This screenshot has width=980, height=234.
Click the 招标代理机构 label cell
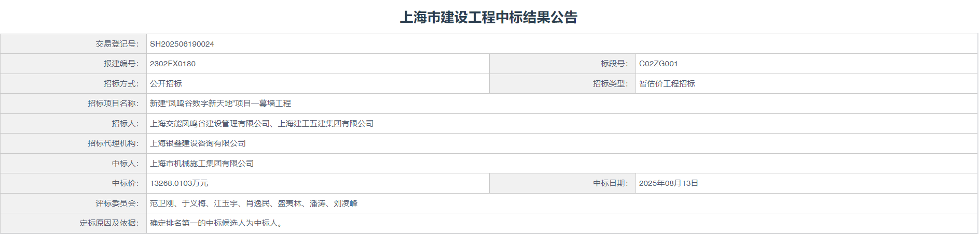coord(113,143)
